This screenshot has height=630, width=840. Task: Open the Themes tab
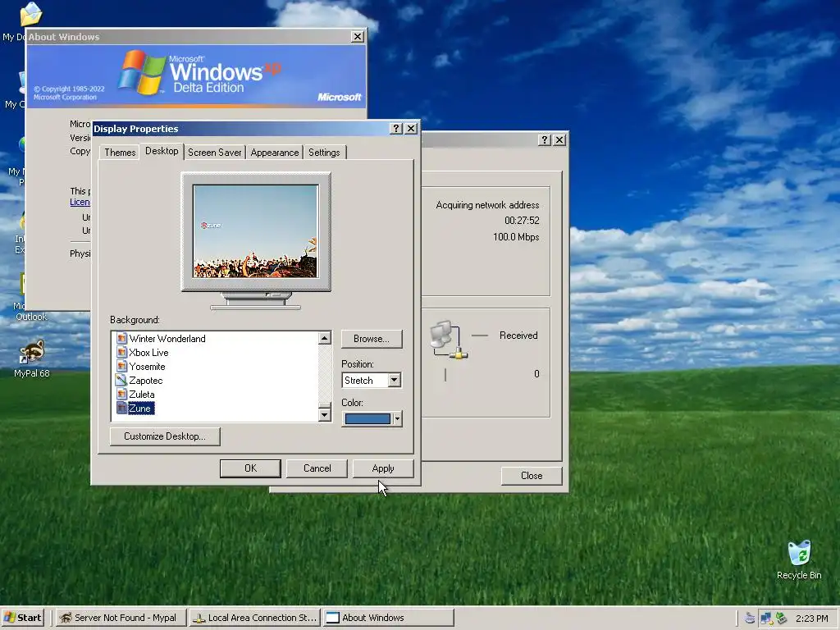(120, 153)
